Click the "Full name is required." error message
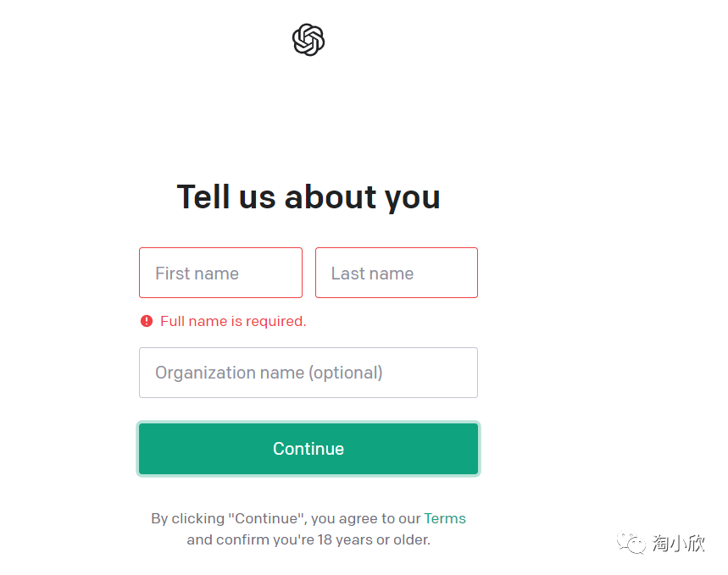This screenshot has height=575, width=728. 233,321
